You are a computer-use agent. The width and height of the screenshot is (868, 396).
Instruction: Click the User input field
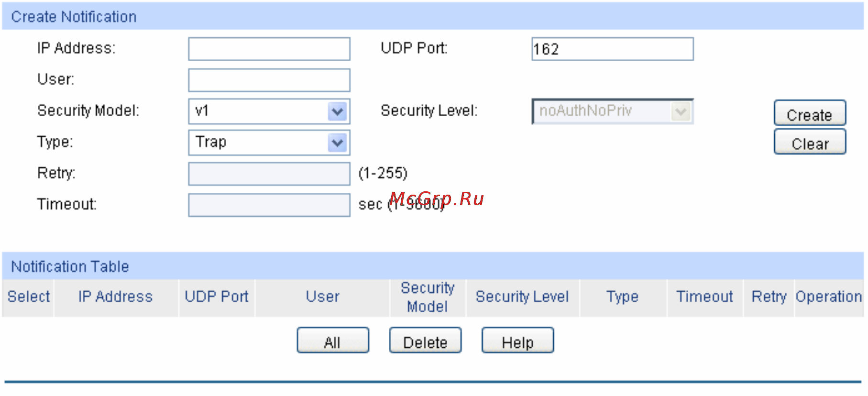point(269,80)
